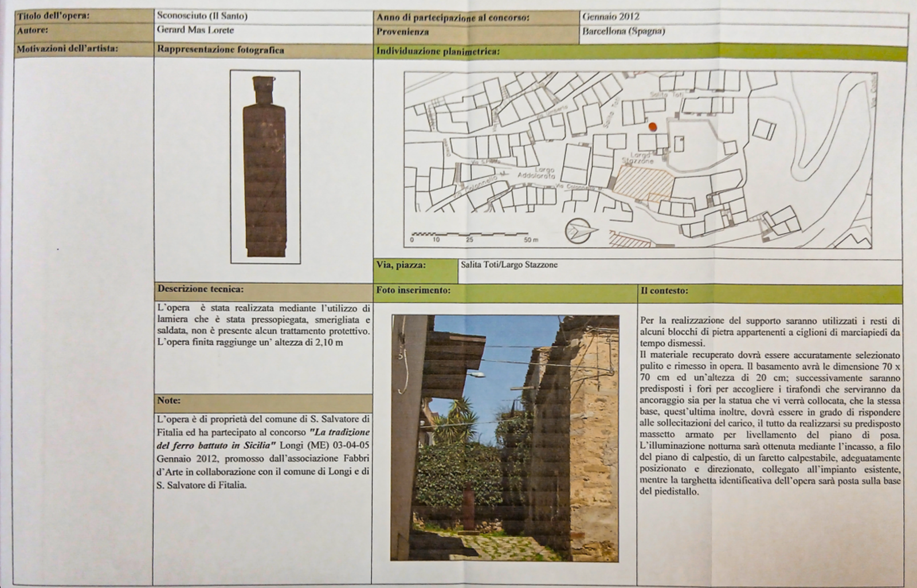The width and height of the screenshot is (917, 588).
Task: Click the "Sconosciuto (Il Santo)" title field
Action: (202, 16)
